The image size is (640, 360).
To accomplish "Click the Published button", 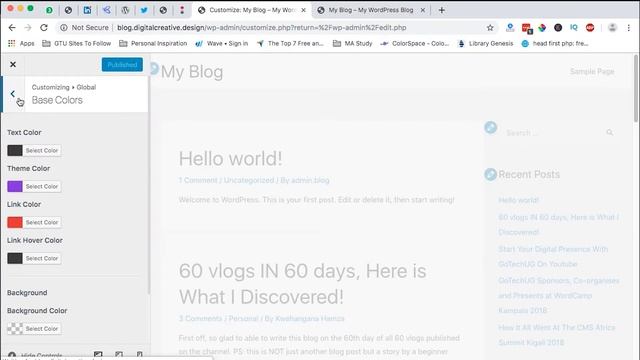I will tap(122, 64).
